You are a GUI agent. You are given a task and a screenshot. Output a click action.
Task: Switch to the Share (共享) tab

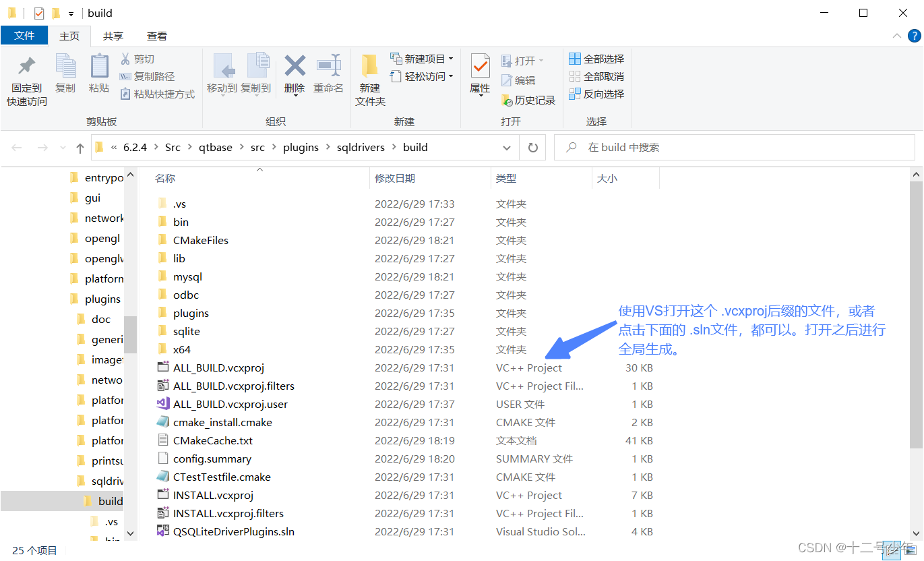[113, 36]
